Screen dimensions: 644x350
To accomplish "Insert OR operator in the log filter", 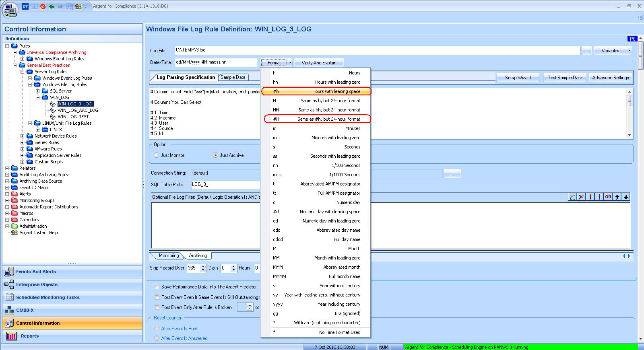I will coord(608,197).
